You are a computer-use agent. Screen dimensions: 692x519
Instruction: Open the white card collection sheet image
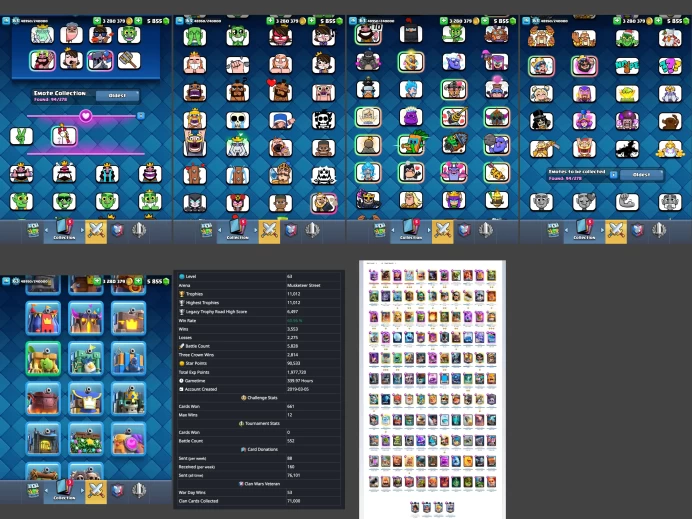click(x=432, y=389)
